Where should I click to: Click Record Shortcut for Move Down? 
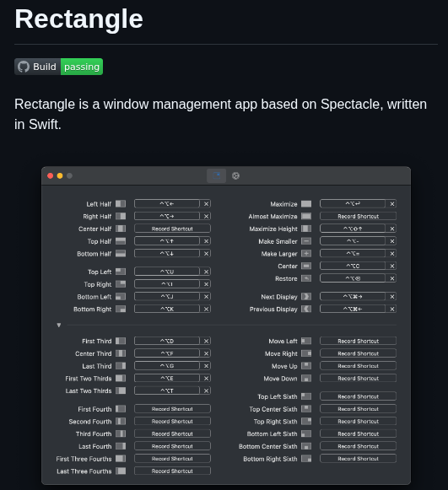pyautogui.click(x=358, y=378)
